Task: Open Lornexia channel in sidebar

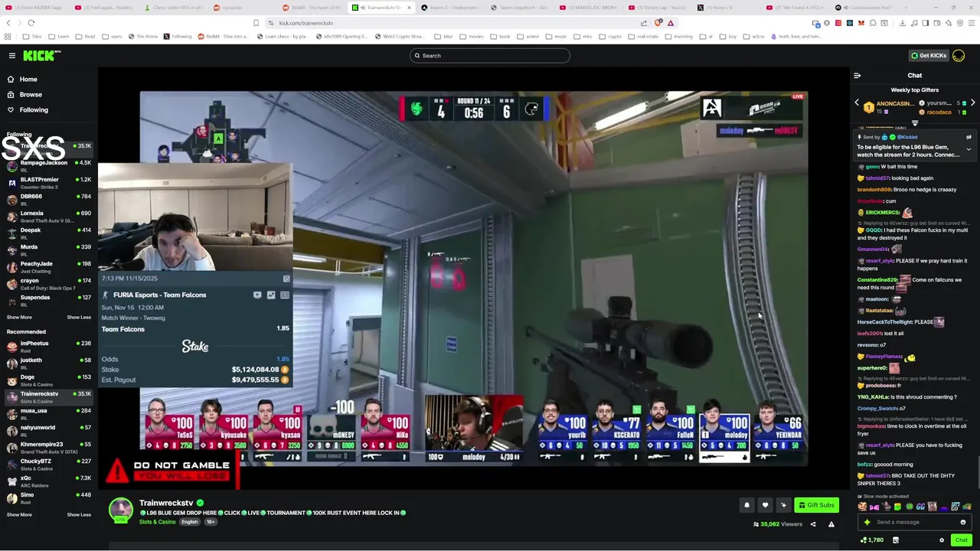Action: pos(49,216)
